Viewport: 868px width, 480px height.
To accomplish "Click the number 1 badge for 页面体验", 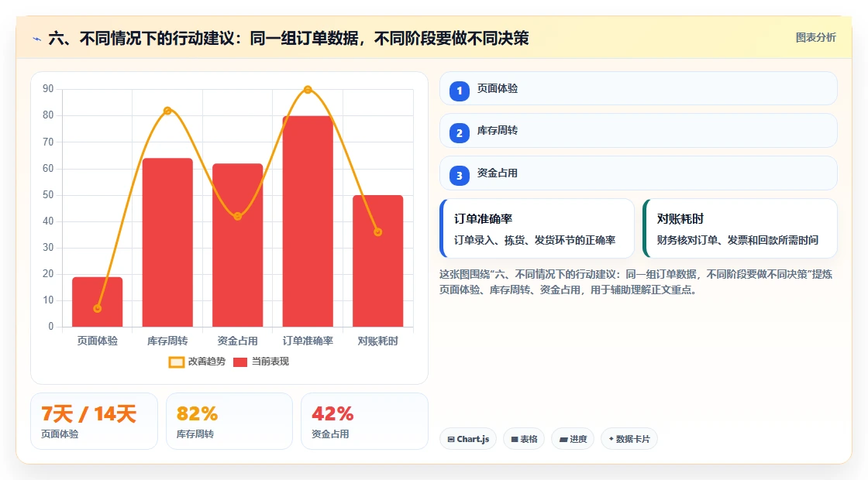I will [459, 91].
